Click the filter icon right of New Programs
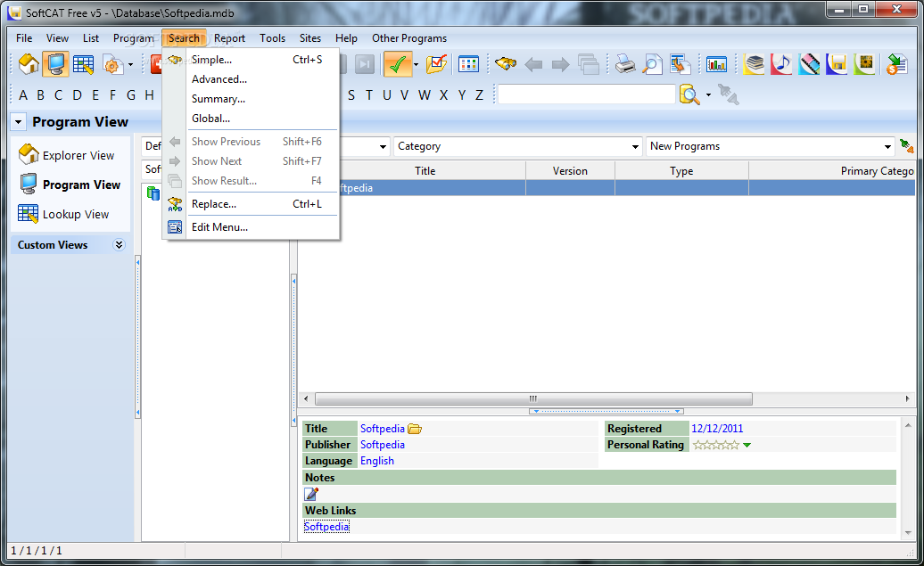Image resolution: width=924 pixels, height=566 pixels. pos(906,146)
